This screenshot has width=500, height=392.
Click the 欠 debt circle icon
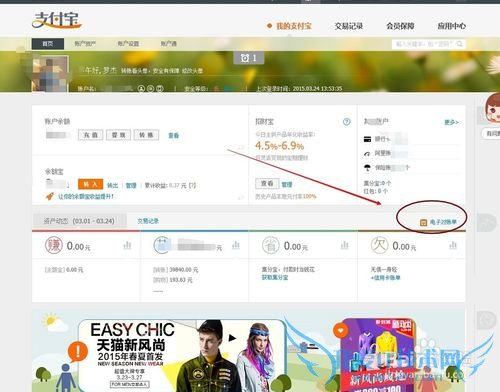tap(379, 246)
